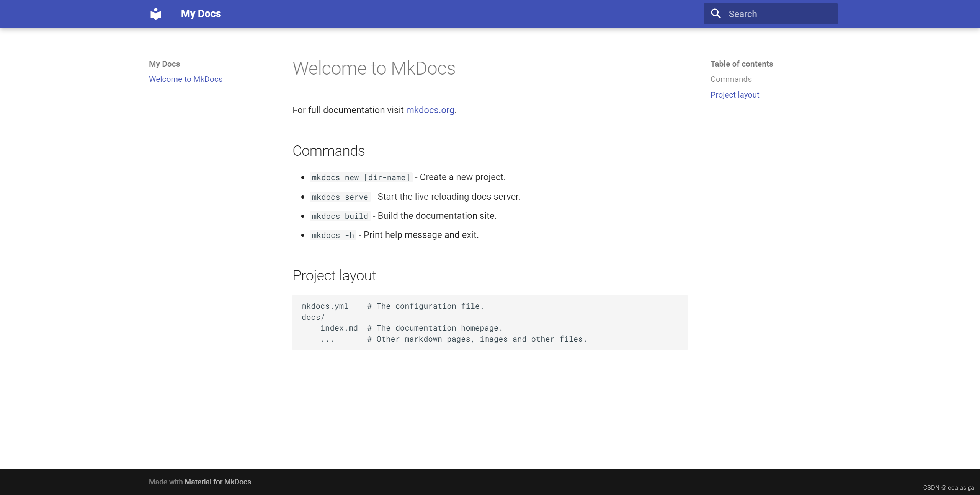Click index.md inside the code block
This screenshot has height=495, width=980.
tap(339, 328)
